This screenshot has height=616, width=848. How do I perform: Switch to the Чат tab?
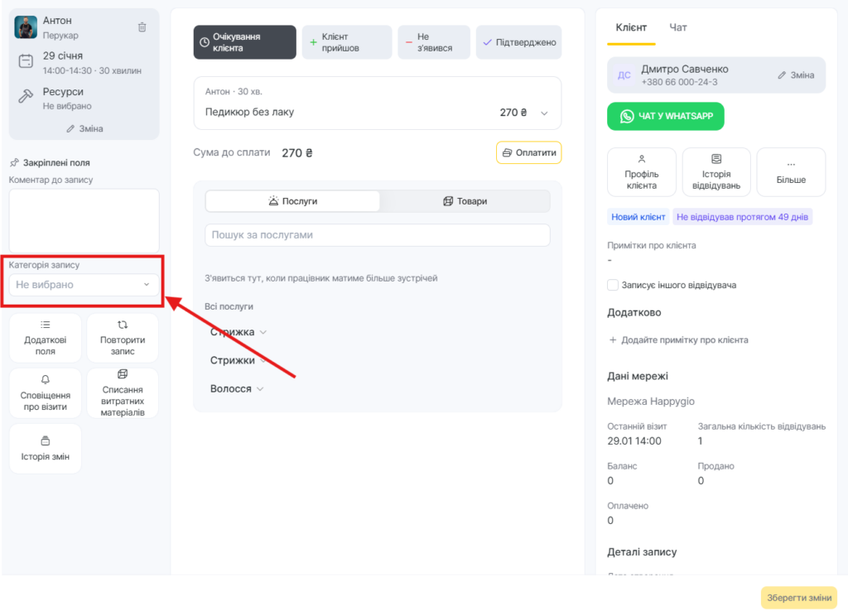tap(677, 27)
